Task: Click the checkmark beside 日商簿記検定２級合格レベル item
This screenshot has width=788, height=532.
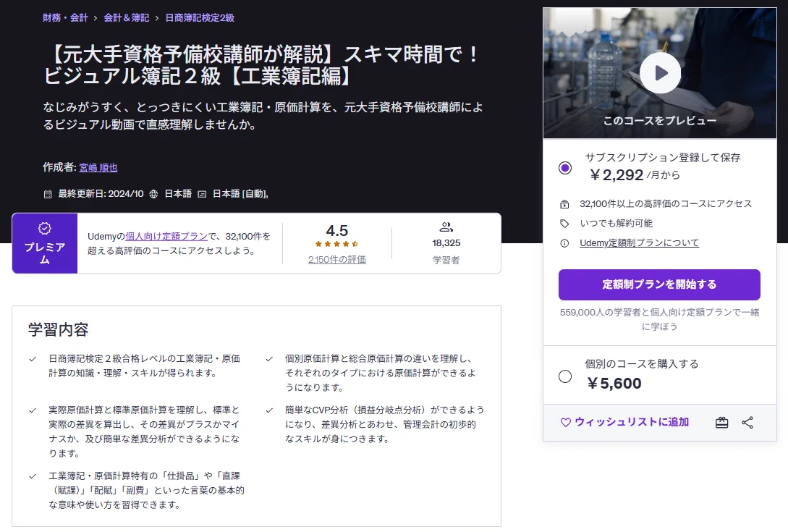Action: 33,360
